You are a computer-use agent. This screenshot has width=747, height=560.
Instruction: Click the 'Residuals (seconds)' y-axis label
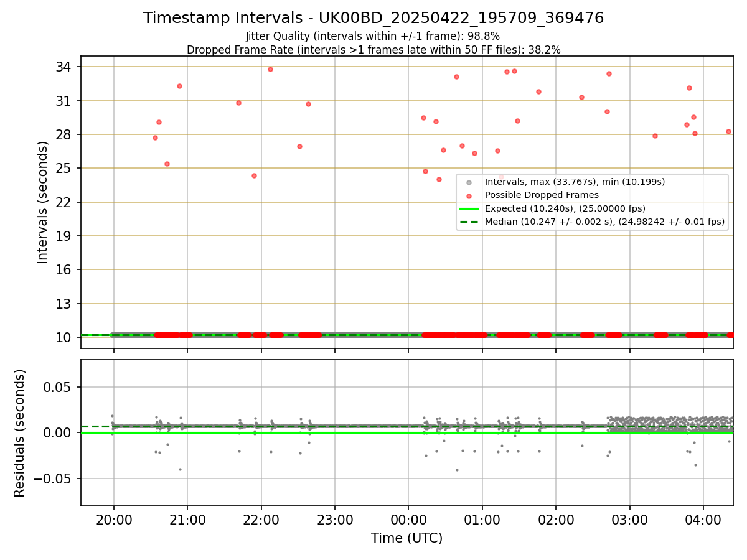coord(20,433)
